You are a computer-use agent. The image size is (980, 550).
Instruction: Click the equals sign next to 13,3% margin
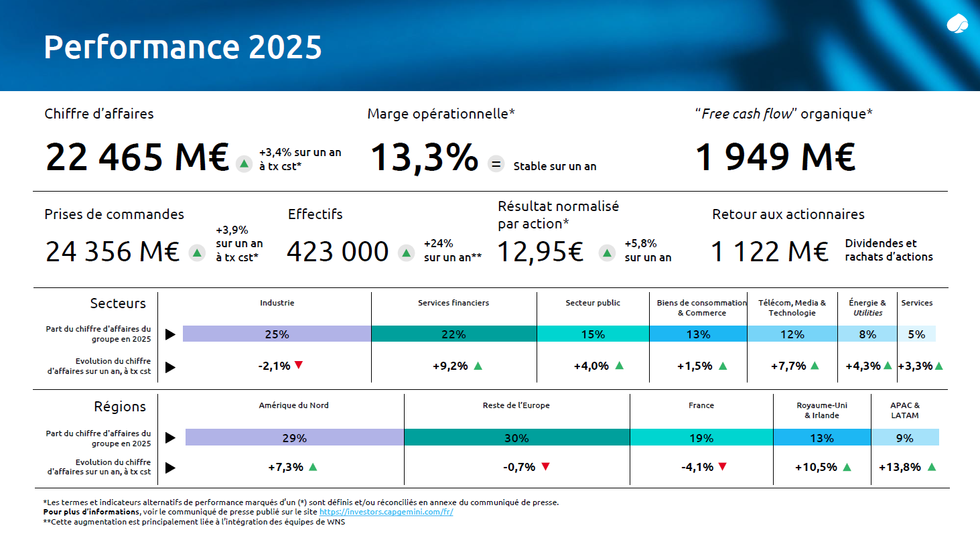(496, 164)
